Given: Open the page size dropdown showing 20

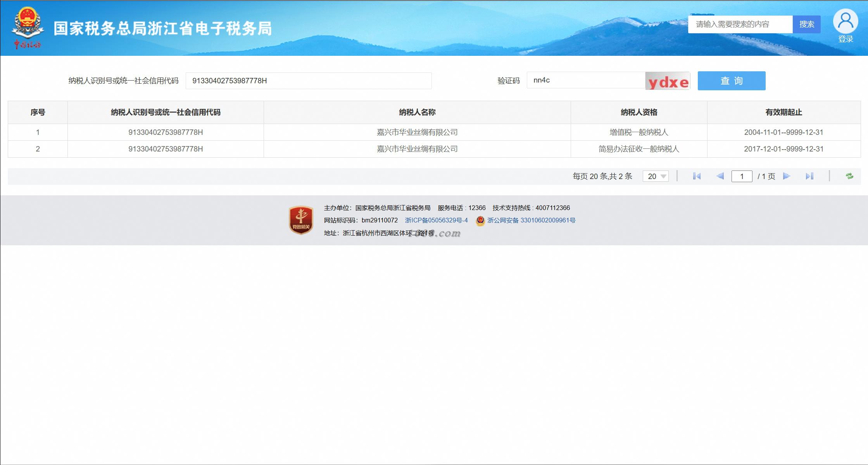Looking at the screenshot, I should point(656,176).
